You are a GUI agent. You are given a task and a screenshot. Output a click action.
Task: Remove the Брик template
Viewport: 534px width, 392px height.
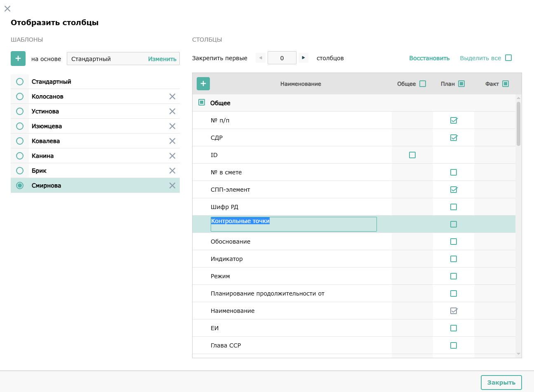point(172,171)
